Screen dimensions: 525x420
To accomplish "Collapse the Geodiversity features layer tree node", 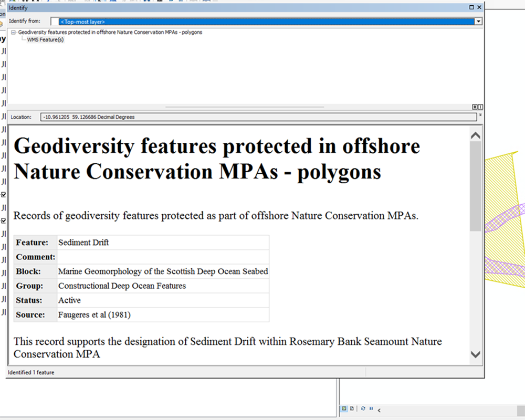I will pyautogui.click(x=13, y=33).
